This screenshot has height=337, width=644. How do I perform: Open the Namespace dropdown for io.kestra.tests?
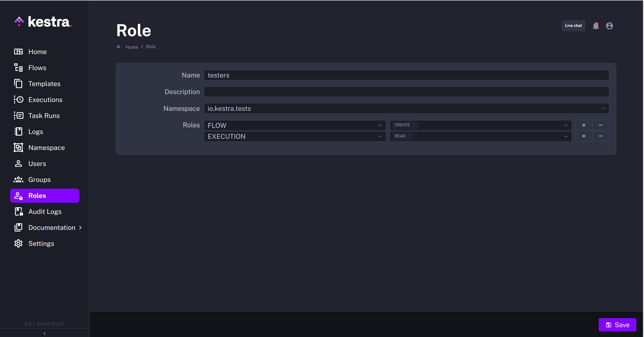point(603,108)
